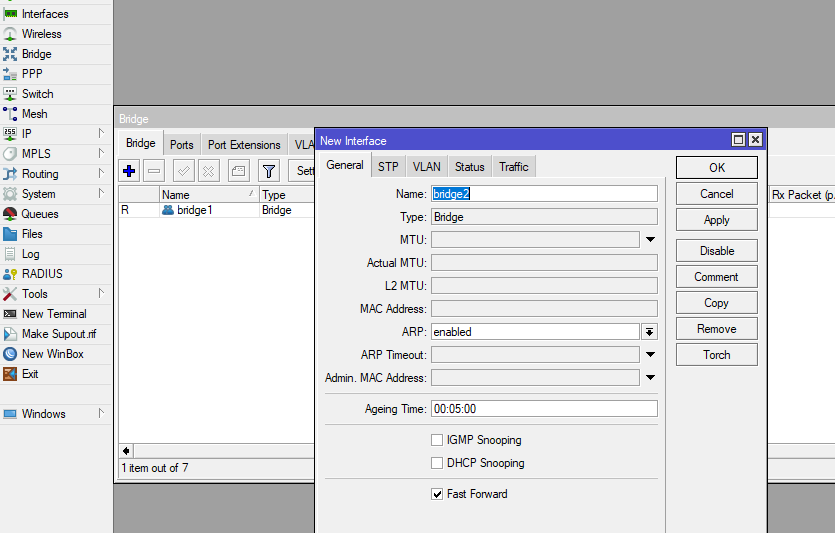Click the Exit icon
Image resolution: width=835 pixels, height=533 pixels.
tap(10, 374)
